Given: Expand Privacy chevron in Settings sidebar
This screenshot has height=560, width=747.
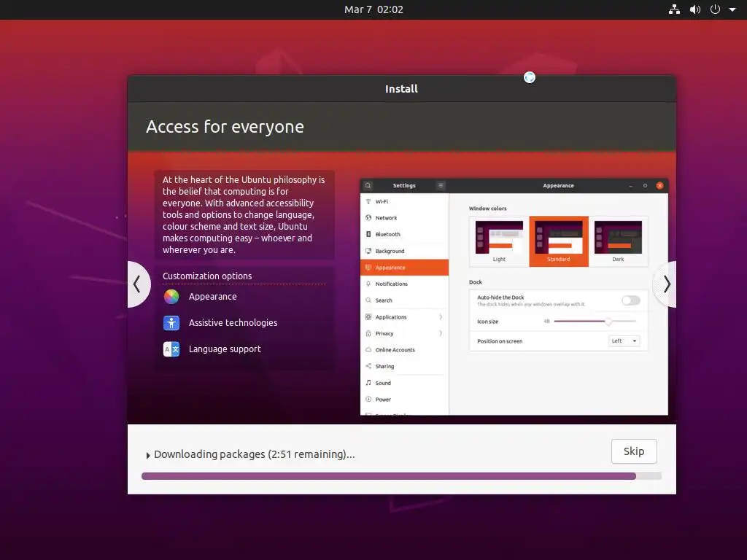Looking at the screenshot, I should pyautogui.click(x=441, y=333).
